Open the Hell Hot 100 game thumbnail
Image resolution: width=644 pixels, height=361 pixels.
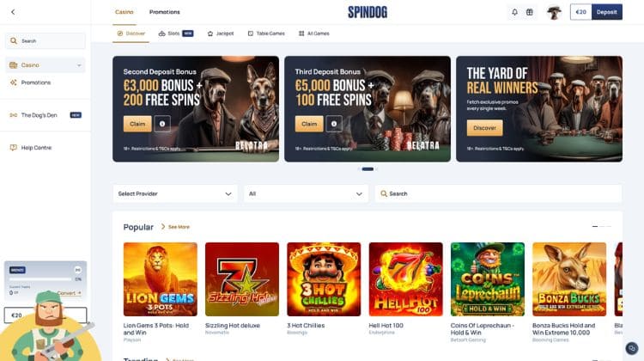coord(406,279)
